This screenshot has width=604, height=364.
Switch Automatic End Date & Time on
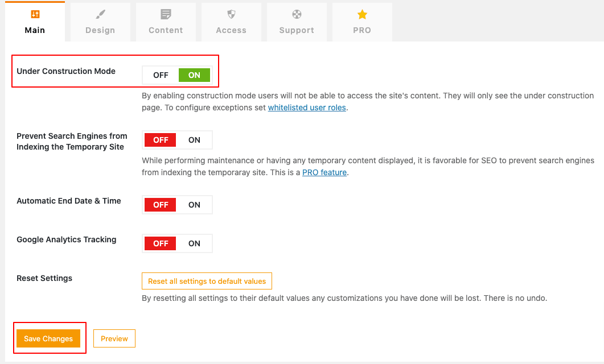click(x=194, y=205)
